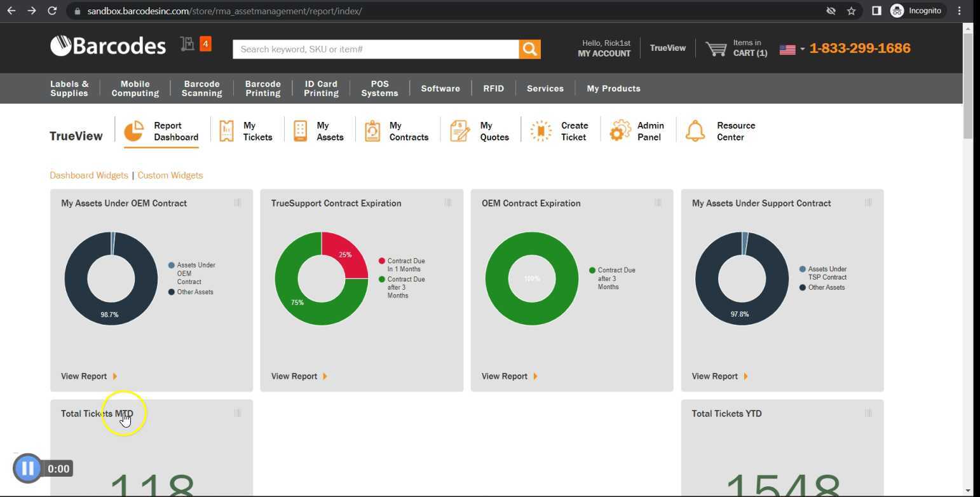Open My Tickets icon
The height and width of the screenshot is (497, 980).
pos(226,131)
